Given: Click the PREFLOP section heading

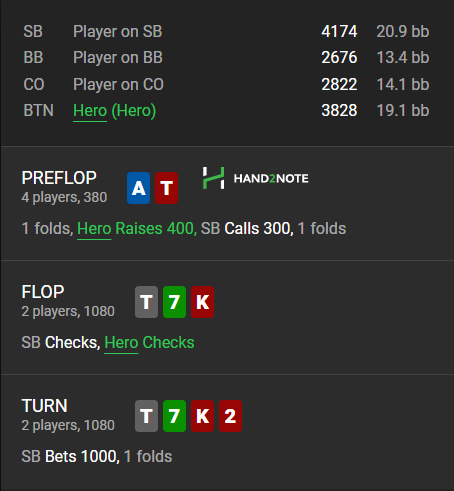Looking at the screenshot, I should (59, 178).
